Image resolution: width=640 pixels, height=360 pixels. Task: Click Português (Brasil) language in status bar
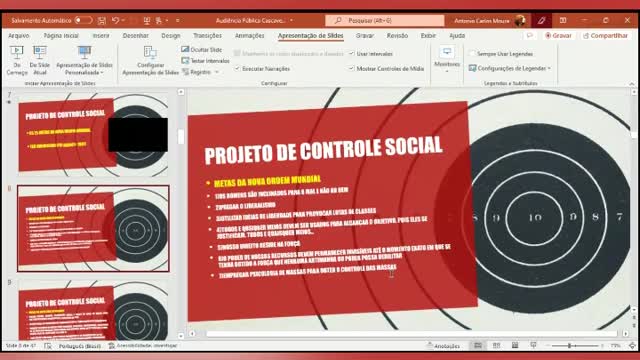click(80, 346)
